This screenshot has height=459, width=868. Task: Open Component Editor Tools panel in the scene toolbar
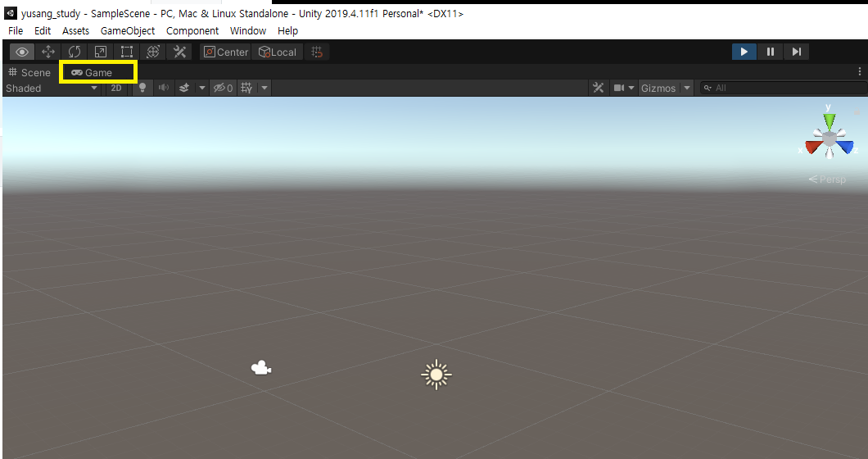[598, 89]
